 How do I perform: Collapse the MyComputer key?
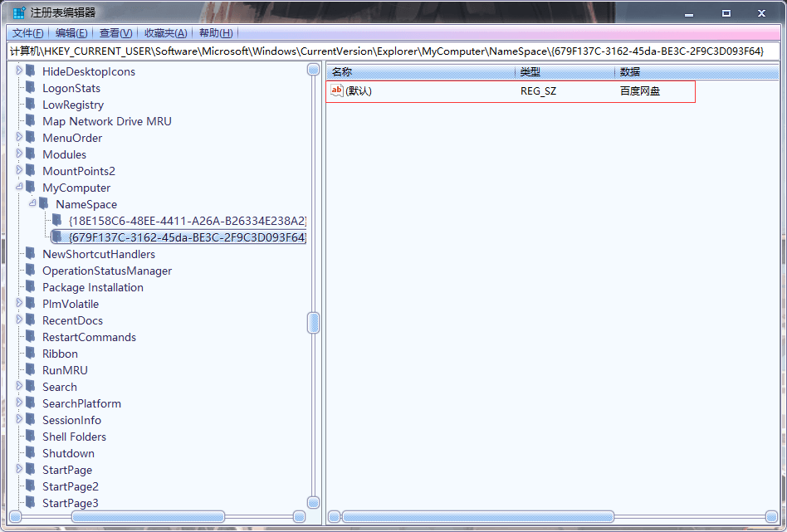pyautogui.click(x=19, y=186)
